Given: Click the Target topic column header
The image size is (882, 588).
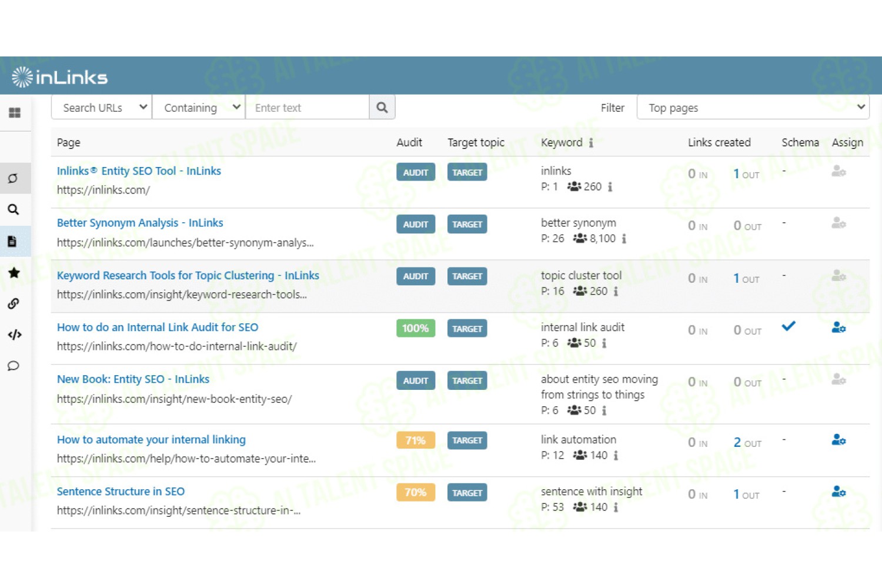Looking at the screenshot, I should tap(476, 142).
